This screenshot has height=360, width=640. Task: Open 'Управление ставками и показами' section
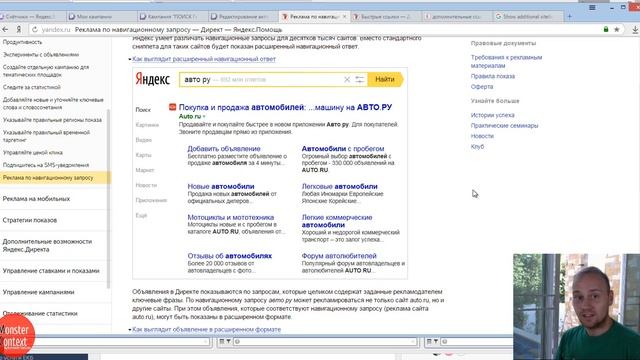pyautogui.click(x=51, y=271)
